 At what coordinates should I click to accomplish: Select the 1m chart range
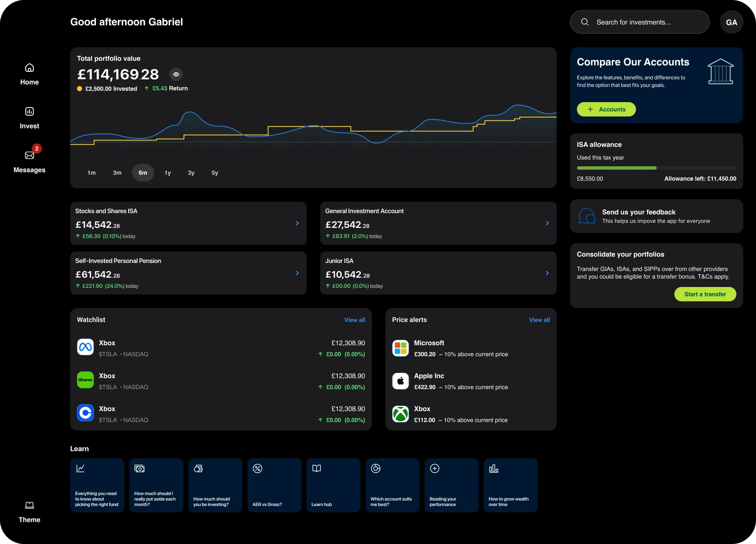point(92,173)
